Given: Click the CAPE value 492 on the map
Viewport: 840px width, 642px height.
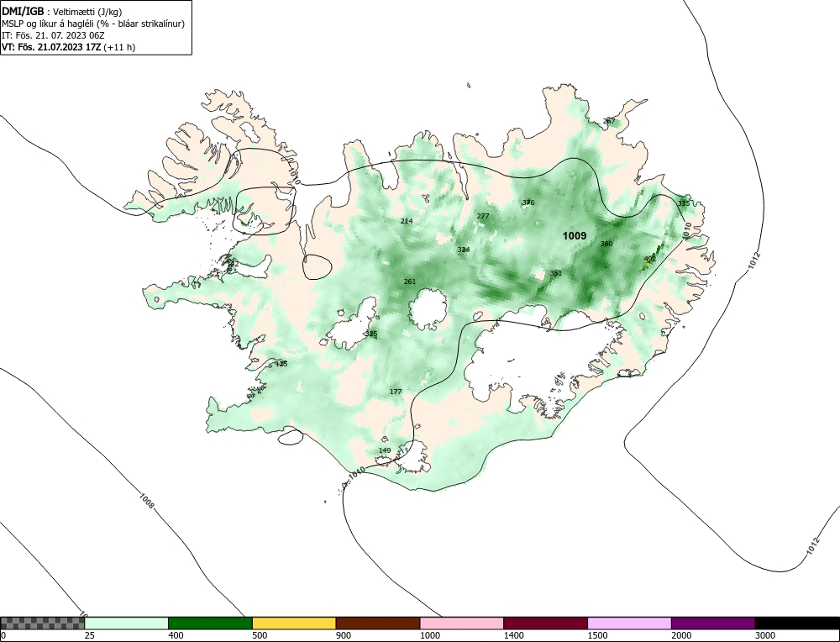Looking at the screenshot, I should pyautogui.click(x=650, y=259).
